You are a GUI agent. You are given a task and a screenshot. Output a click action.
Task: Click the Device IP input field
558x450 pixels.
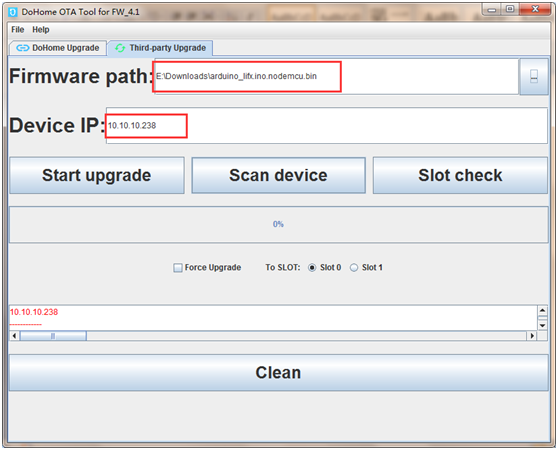pyautogui.click(x=327, y=126)
